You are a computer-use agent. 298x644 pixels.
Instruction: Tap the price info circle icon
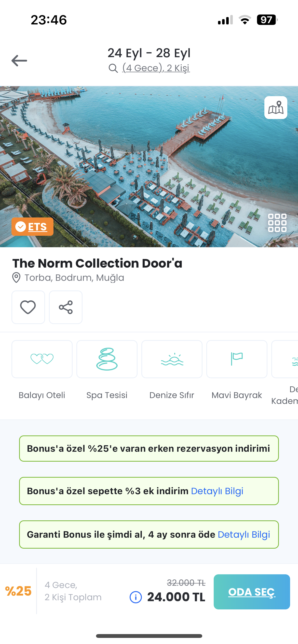136,597
